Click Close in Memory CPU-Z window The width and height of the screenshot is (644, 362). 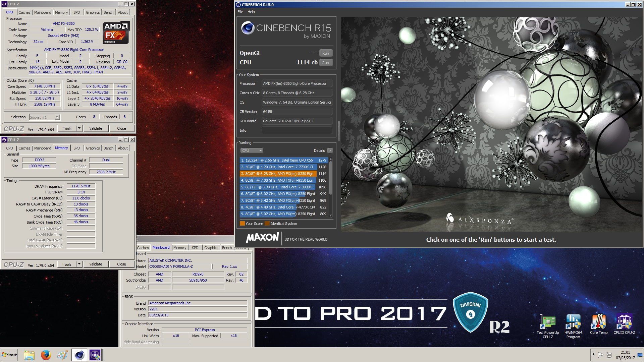(121, 264)
